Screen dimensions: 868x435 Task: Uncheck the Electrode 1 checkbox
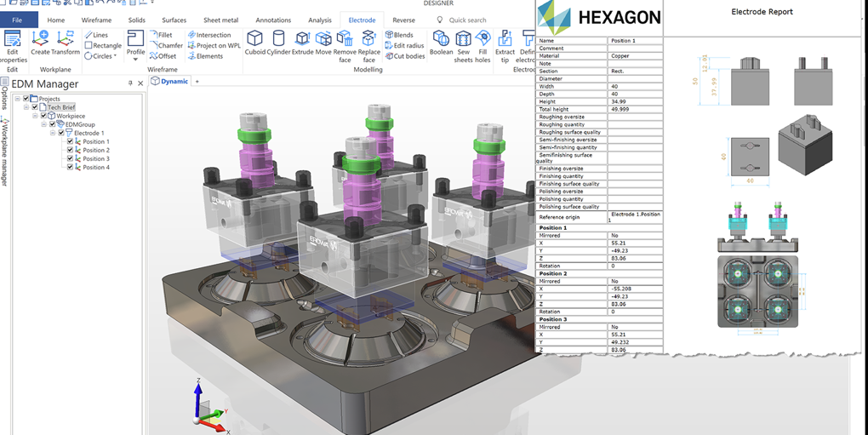(x=61, y=133)
